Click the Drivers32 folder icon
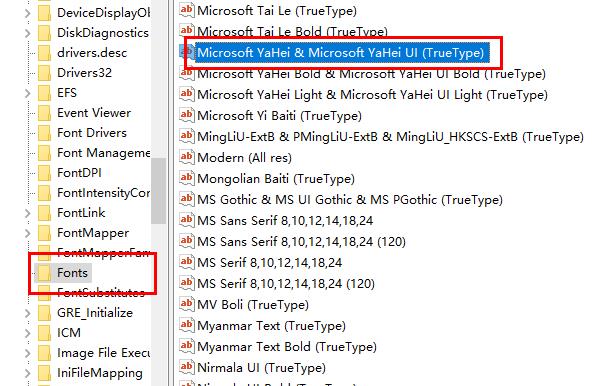616x386 pixels. tap(44, 73)
